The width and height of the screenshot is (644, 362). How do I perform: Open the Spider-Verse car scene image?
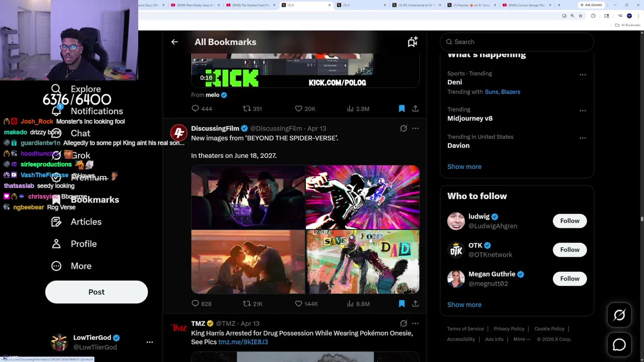[248, 197]
